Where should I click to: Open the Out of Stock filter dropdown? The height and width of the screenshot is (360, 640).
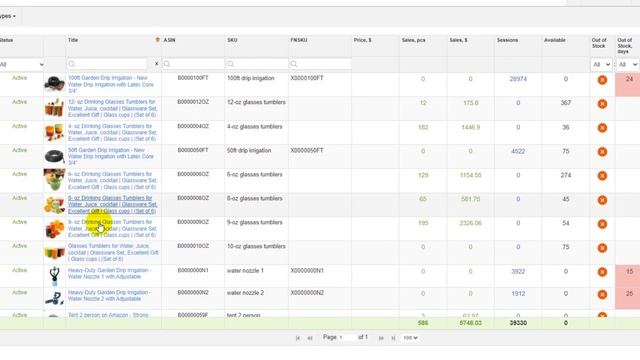click(x=601, y=64)
